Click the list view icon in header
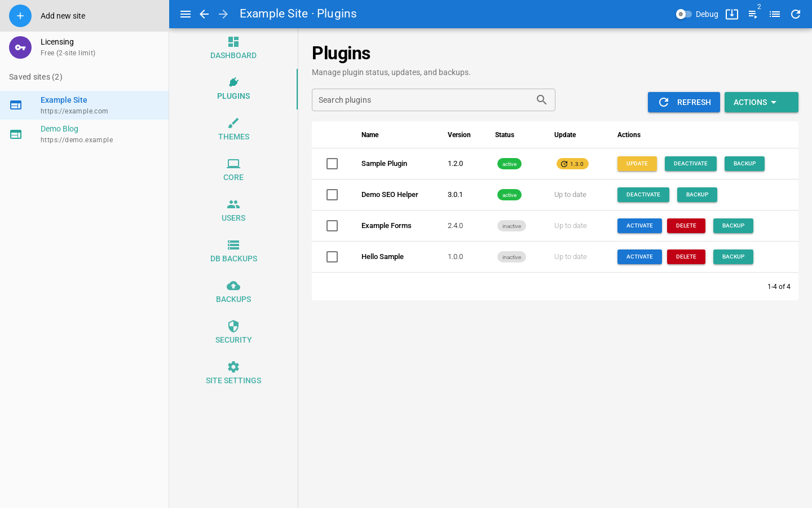812x508 pixels. tap(775, 14)
